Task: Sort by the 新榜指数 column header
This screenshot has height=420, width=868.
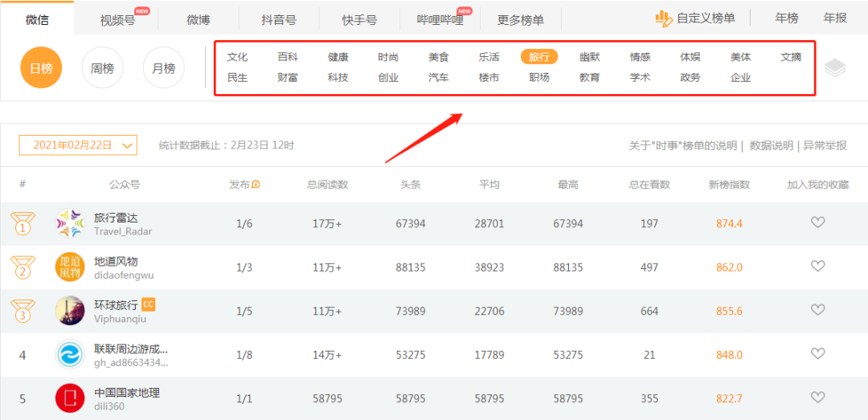Action: [x=729, y=185]
